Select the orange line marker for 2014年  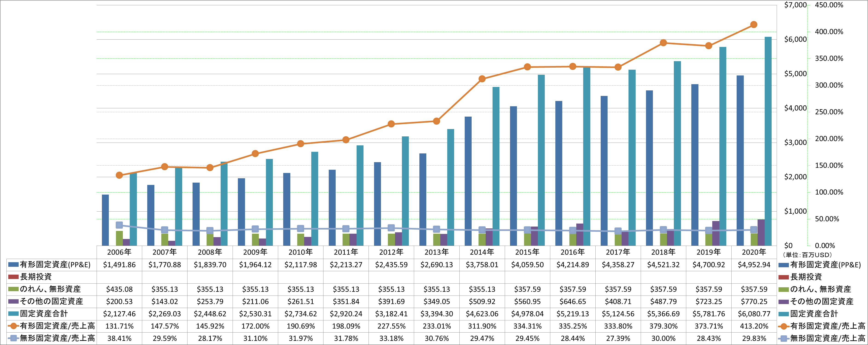tap(482, 79)
